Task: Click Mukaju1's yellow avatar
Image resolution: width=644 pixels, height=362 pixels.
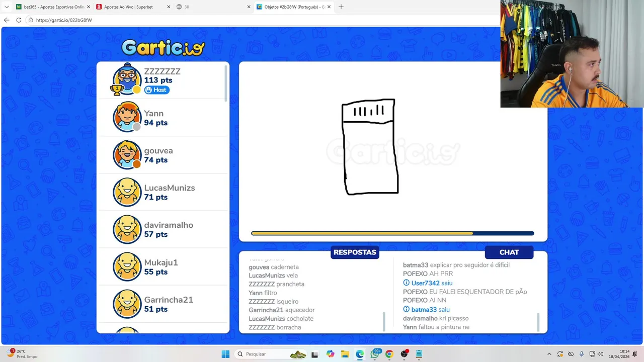Action: (x=127, y=266)
